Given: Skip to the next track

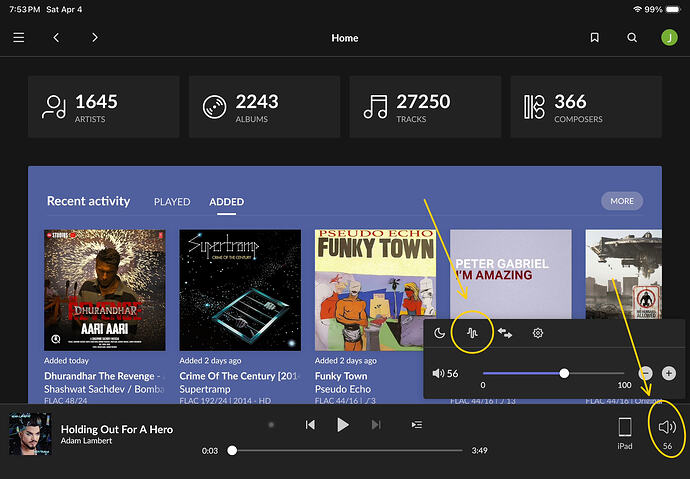Looking at the screenshot, I should point(376,424).
